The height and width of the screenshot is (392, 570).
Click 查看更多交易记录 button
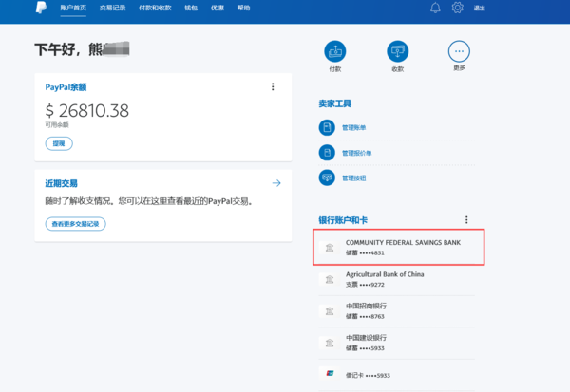coord(76,224)
